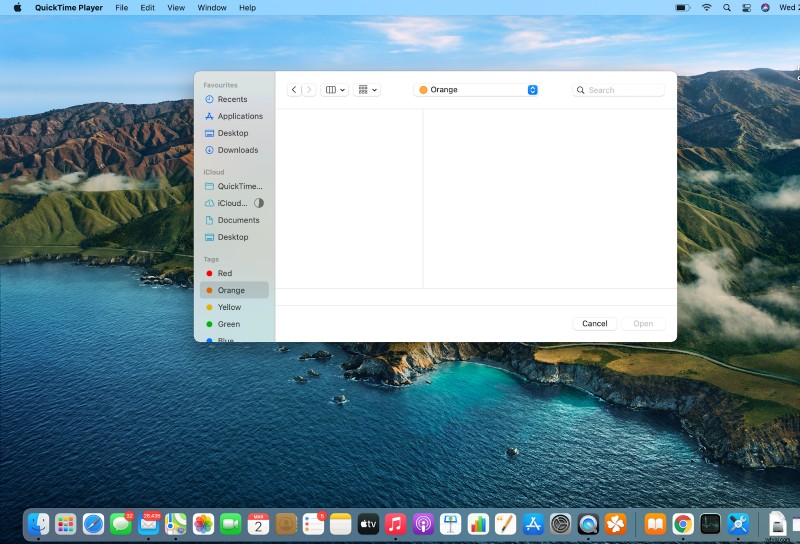Open Control Centre in the menu bar

click(x=746, y=8)
